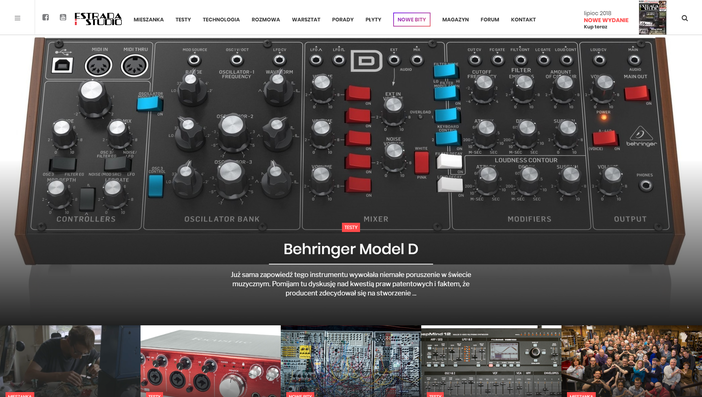This screenshot has height=397, width=702.
Task: Navigate to WARSZTAT
Action: click(306, 20)
